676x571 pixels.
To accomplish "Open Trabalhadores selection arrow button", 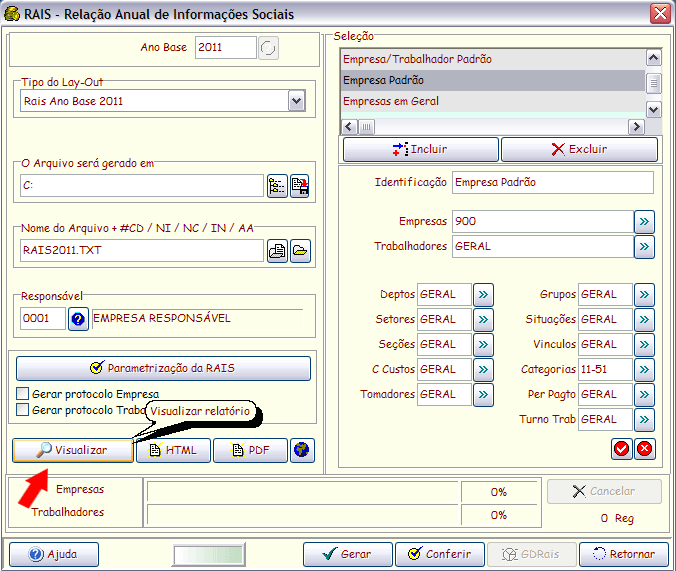I will tap(644, 247).
